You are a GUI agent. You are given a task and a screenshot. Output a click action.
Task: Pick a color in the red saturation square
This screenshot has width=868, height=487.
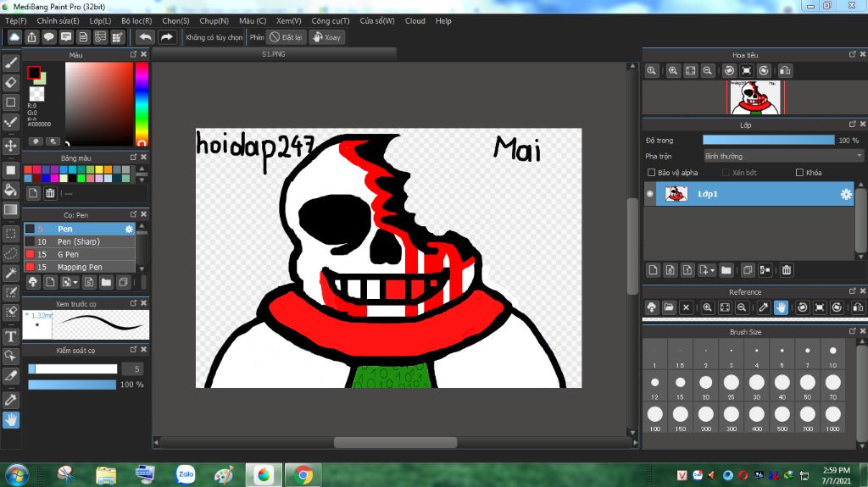(99, 103)
